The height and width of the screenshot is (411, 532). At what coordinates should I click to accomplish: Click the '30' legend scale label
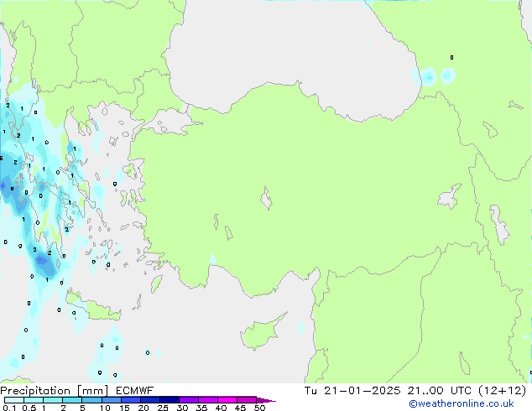tap(182, 408)
